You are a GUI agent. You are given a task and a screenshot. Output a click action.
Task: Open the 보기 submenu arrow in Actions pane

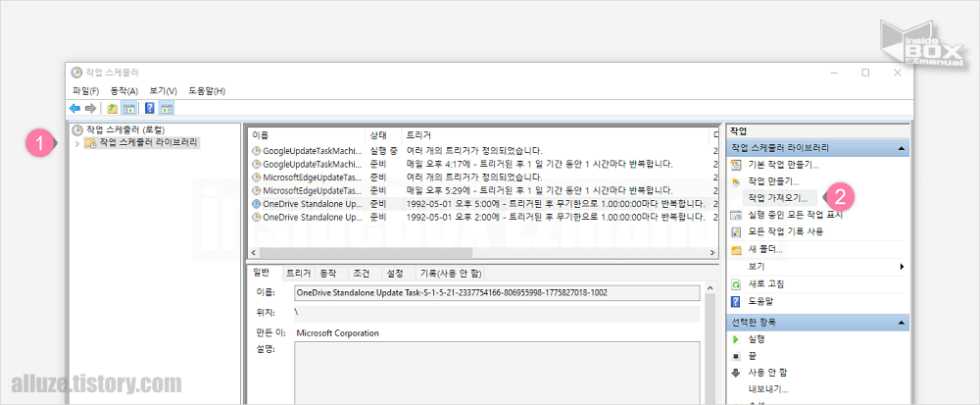pyautogui.click(x=902, y=267)
